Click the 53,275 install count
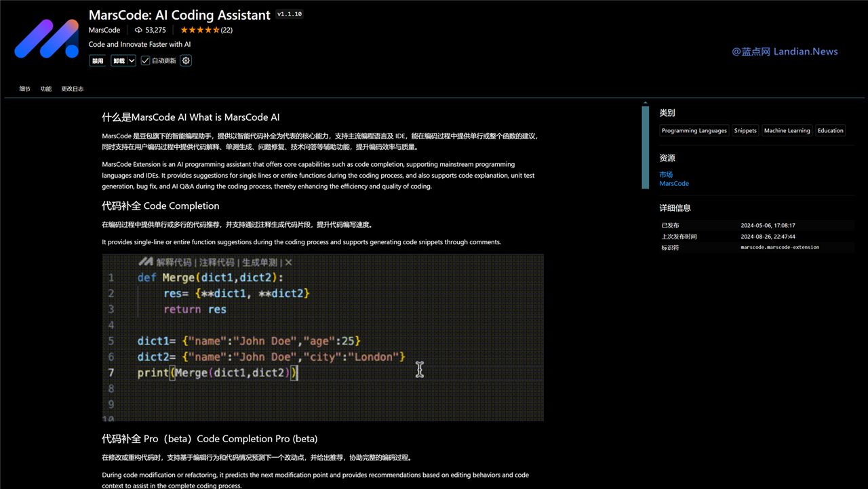 click(155, 30)
